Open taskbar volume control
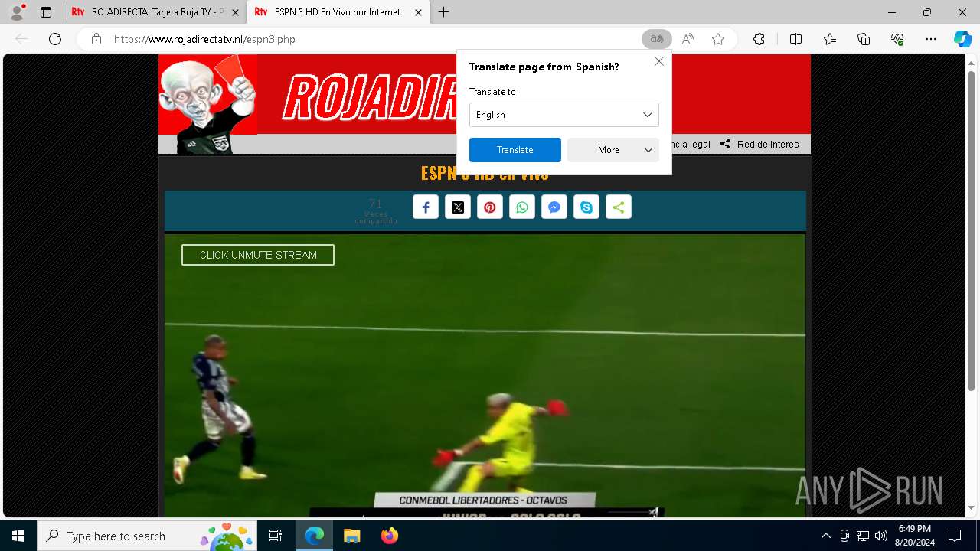The width and height of the screenshot is (980, 551). pos(881,536)
